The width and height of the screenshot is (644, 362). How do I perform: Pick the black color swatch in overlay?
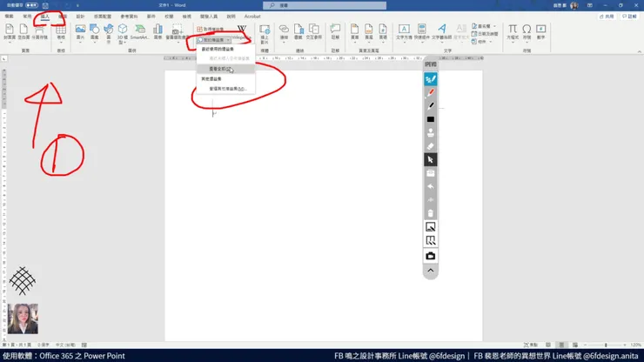(431, 119)
